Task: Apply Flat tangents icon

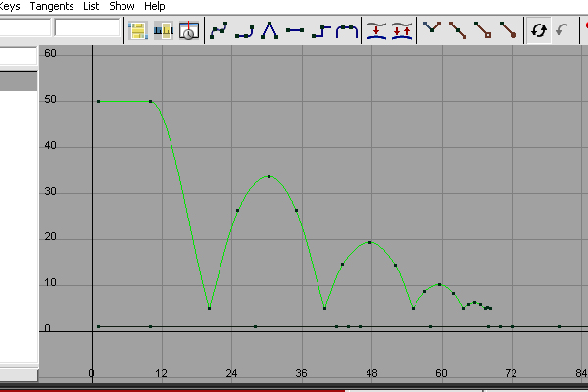Action: point(295,30)
